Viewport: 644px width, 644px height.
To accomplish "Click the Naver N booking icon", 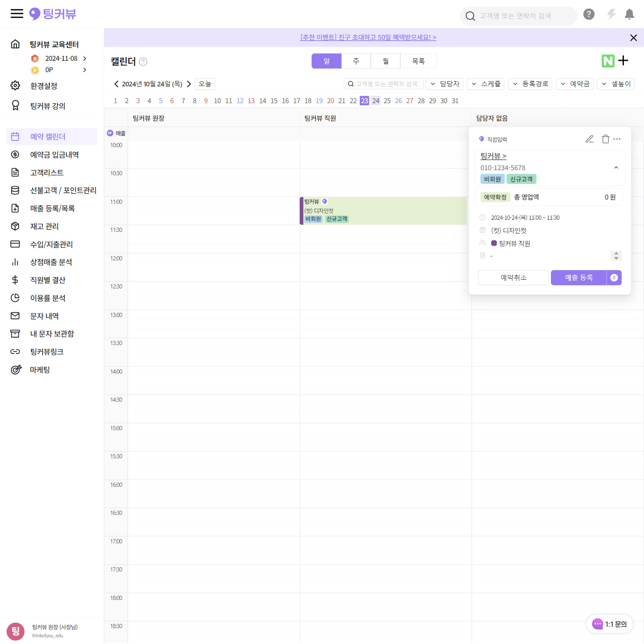I will (608, 61).
